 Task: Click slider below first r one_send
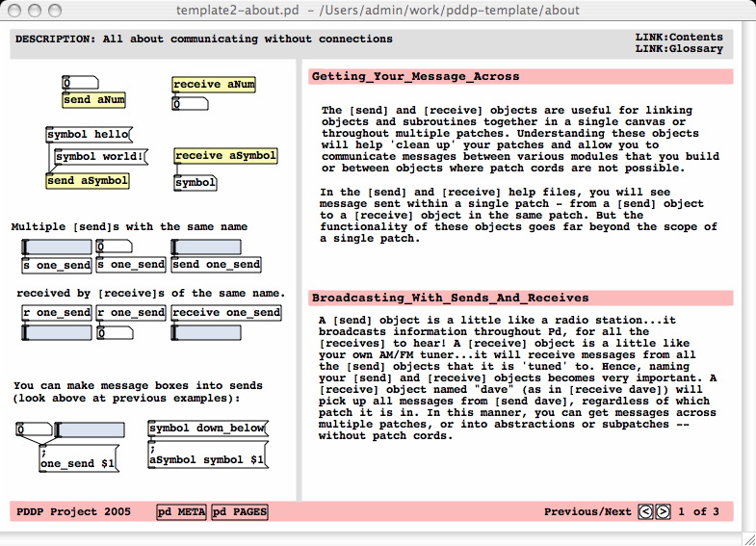57,332
